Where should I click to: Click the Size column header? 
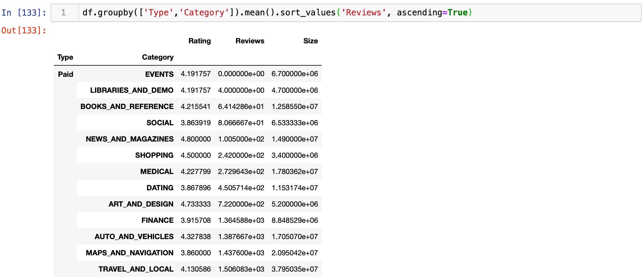click(311, 41)
